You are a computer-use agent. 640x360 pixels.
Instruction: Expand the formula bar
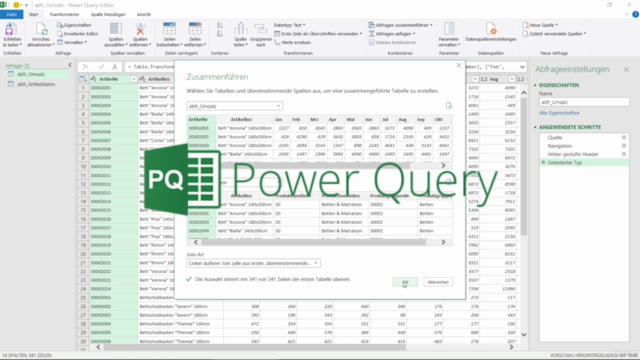[522, 67]
